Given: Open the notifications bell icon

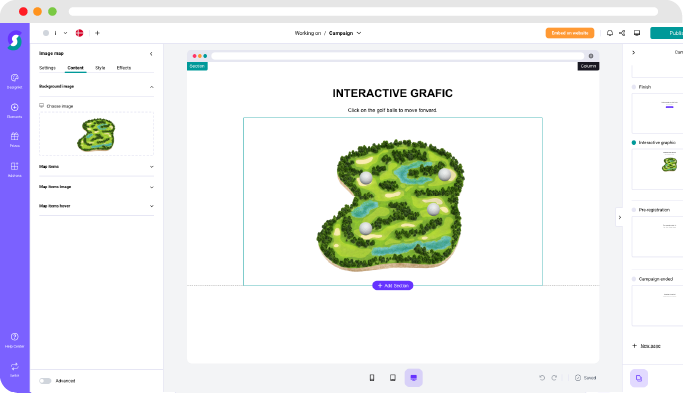Looking at the screenshot, I should (x=610, y=33).
